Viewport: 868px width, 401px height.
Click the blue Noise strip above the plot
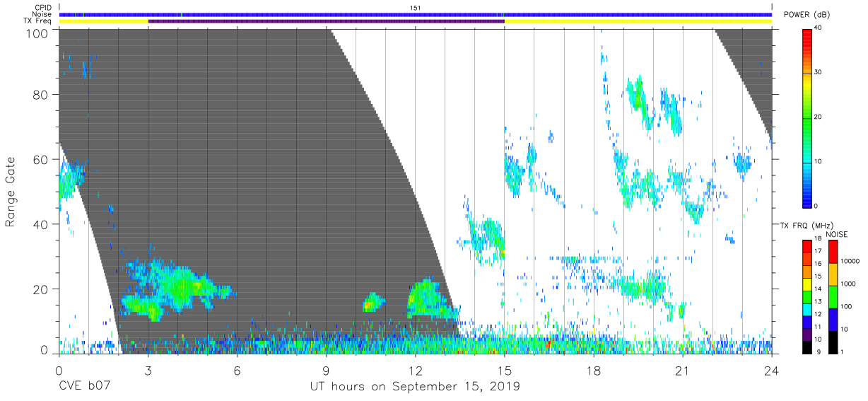pos(416,14)
